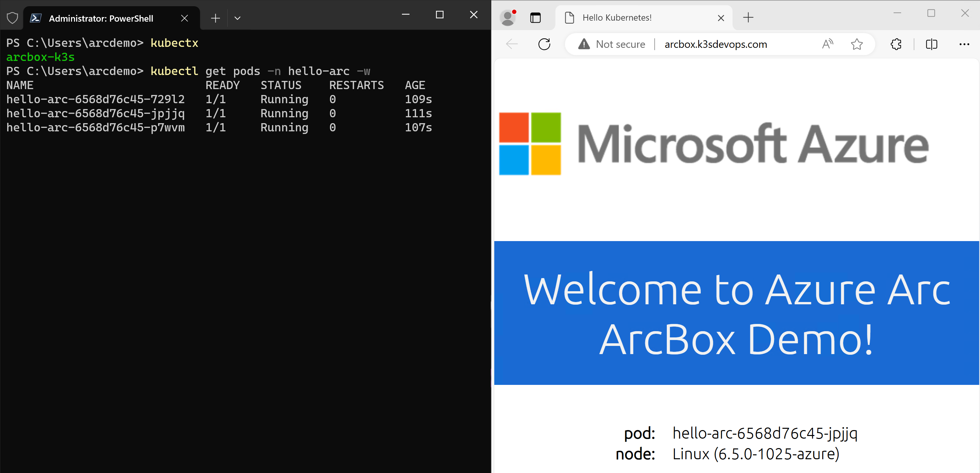
Task: Add page to favorites with star icon
Action: coord(857,44)
